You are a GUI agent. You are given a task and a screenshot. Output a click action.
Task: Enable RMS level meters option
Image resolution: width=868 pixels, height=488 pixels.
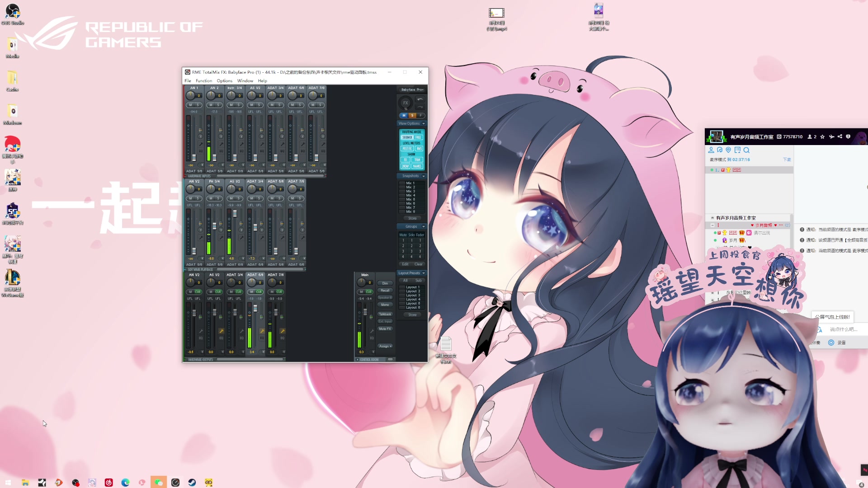click(x=419, y=149)
